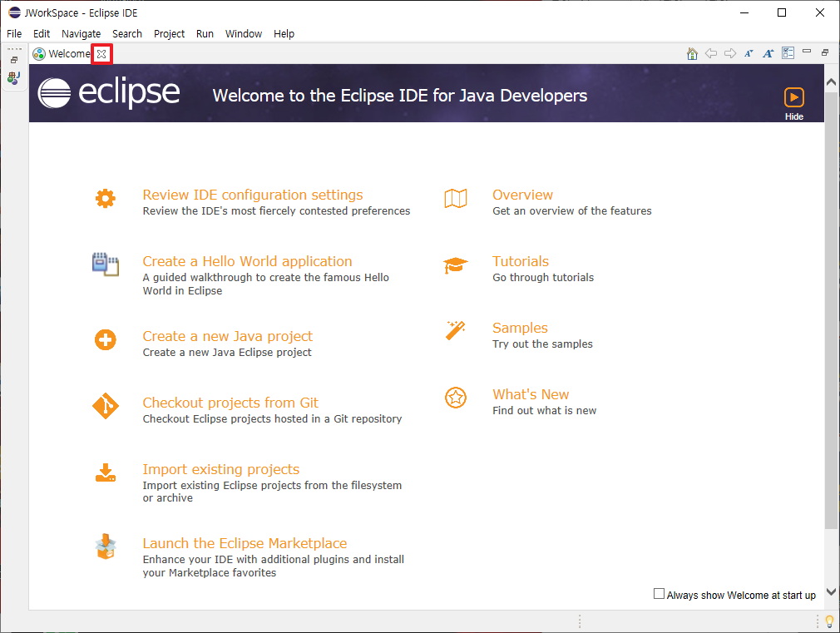Open the Samples link
Viewport: 840px width, 633px height.
click(x=520, y=328)
